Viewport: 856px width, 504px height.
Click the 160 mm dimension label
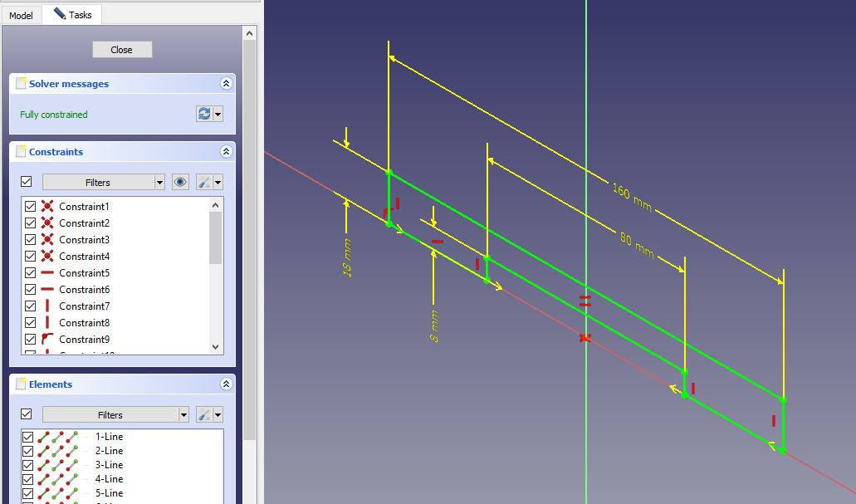[632, 196]
